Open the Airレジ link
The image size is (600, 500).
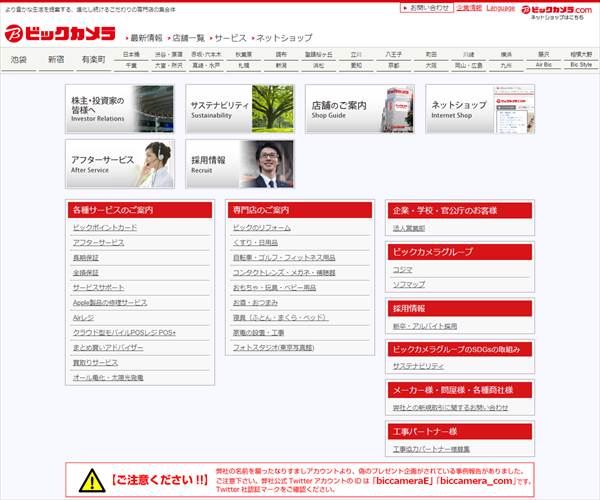(x=83, y=318)
